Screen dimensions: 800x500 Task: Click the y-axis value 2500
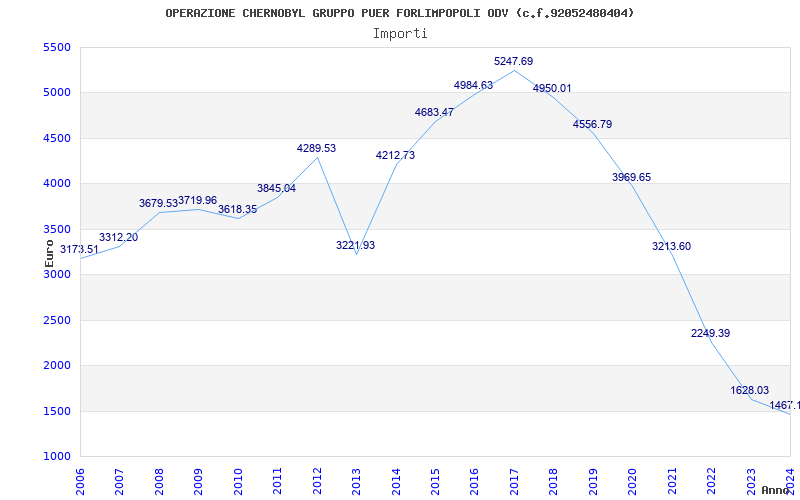tap(57, 320)
